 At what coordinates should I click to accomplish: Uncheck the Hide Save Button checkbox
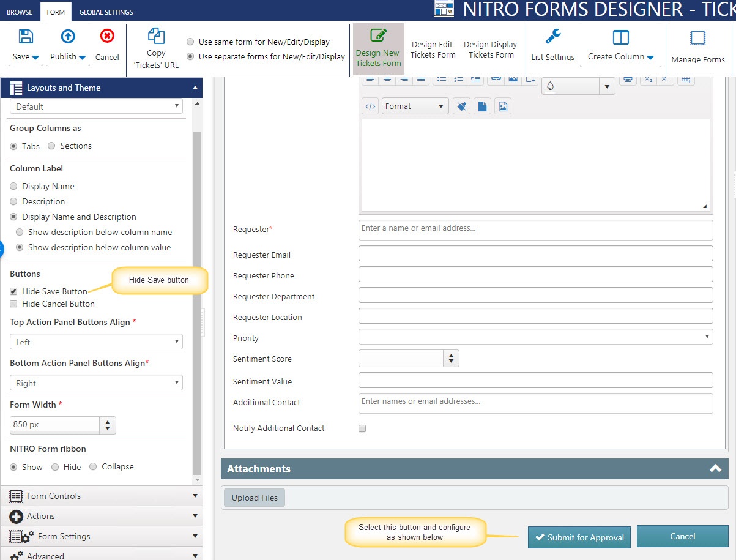pyautogui.click(x=13, y=292)
